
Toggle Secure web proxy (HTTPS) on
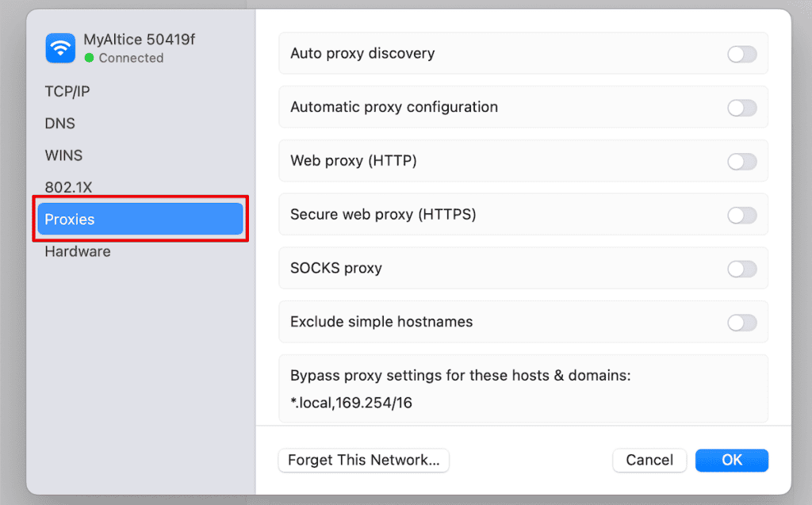coord(742,215)
